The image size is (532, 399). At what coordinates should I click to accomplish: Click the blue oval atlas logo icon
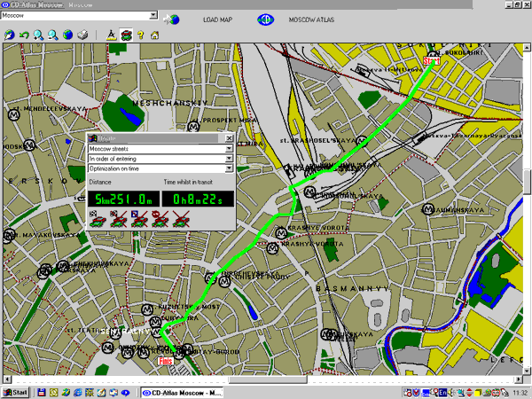coord(266,20)
